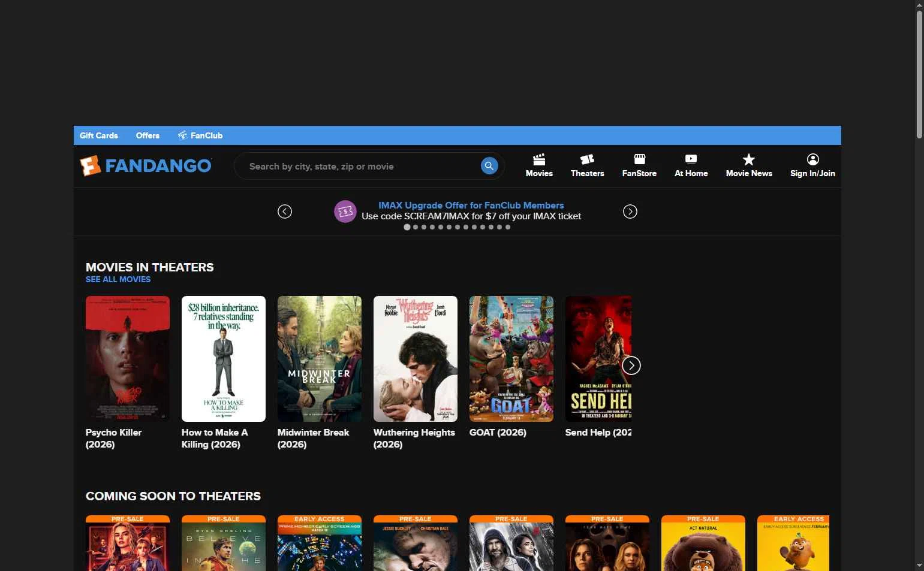Select first promo carousel dot
This screenshot has height=571, width=924.
[x=407, y=227]
